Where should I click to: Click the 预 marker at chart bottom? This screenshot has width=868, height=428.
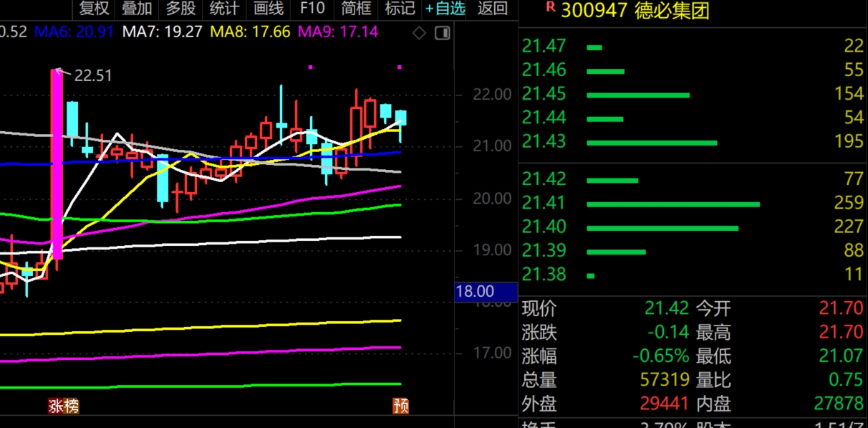click(x=400, y=406)
